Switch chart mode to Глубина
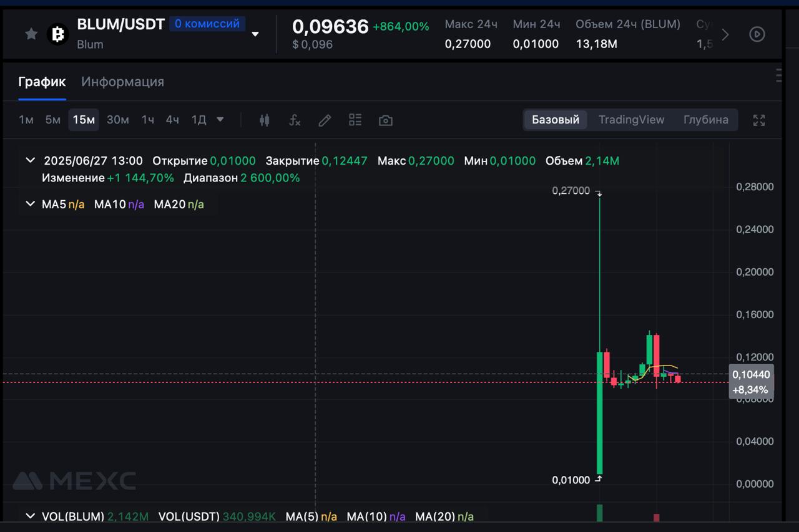 point(705,120)
